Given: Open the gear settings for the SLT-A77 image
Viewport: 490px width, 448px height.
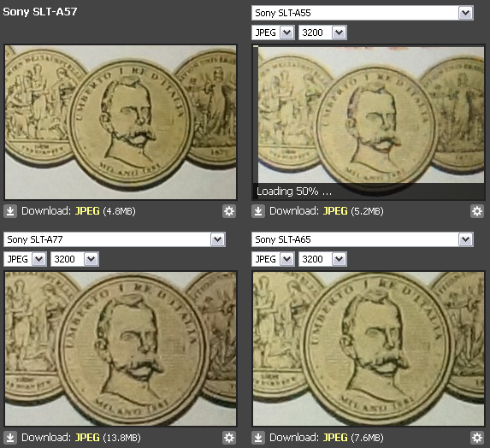Looking at the screenshot, I should point(229,438).
